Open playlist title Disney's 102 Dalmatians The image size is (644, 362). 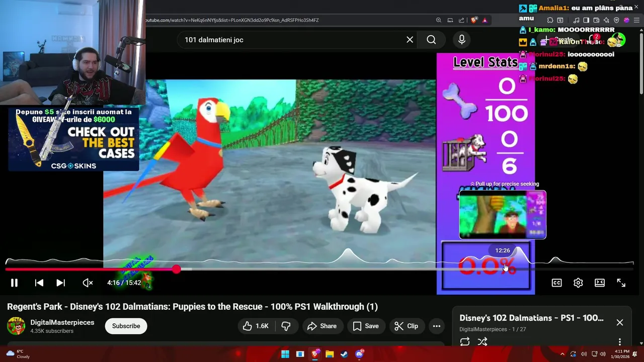[531, 318]
